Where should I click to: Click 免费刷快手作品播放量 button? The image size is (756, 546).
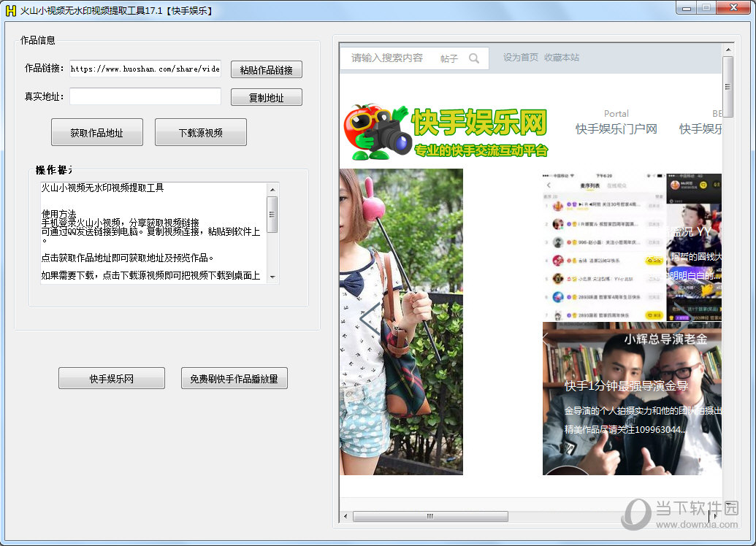pos(234,378)
